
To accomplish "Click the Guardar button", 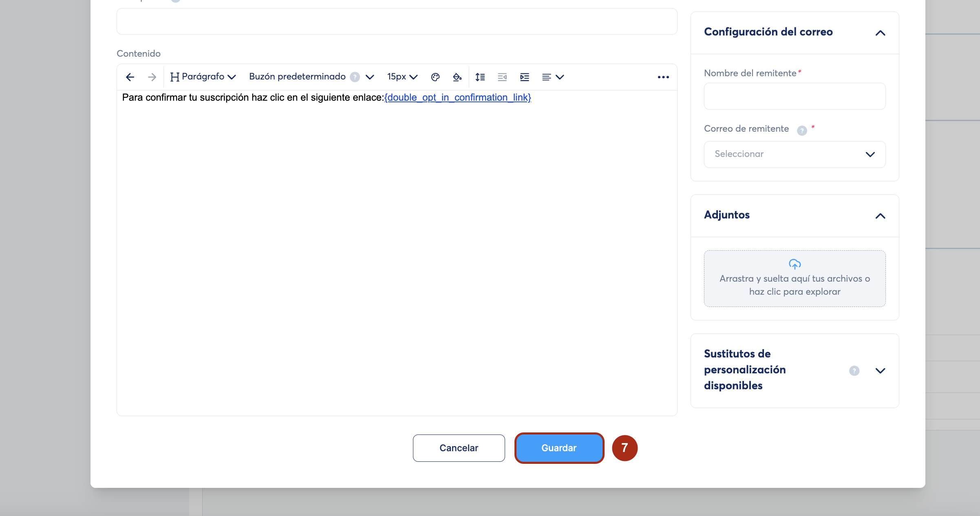I will [x=559, y=448].
